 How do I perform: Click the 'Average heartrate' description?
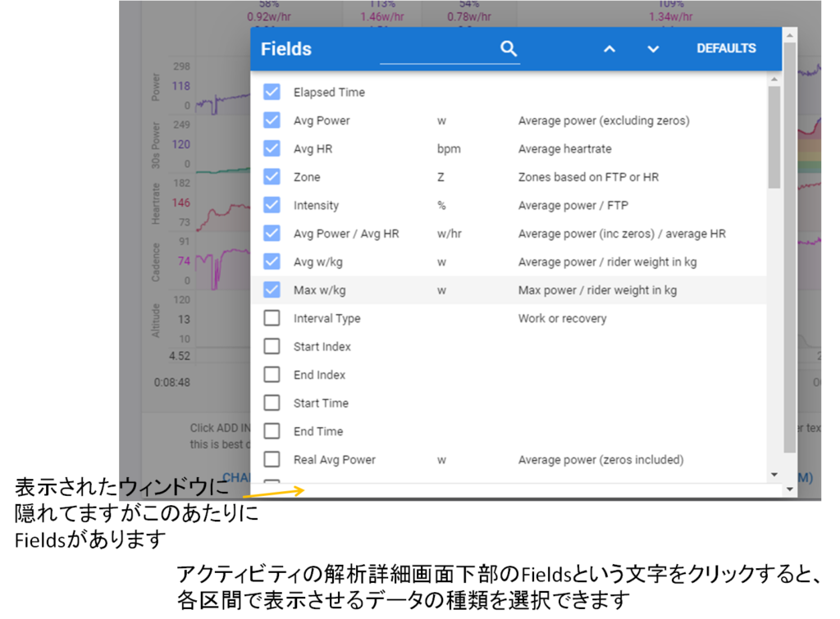tap(564, 149)
